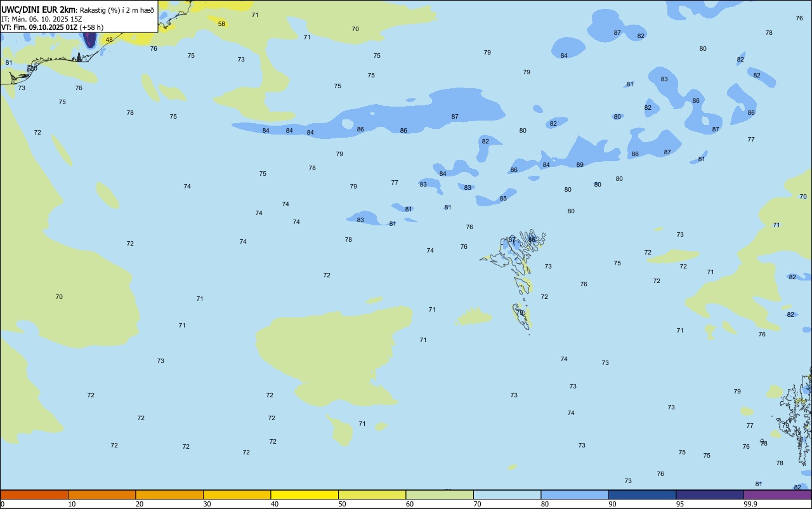Select the humidity value 48 near the coast
This screenshot has height=509, width=812.
click(x=109, y=40)
